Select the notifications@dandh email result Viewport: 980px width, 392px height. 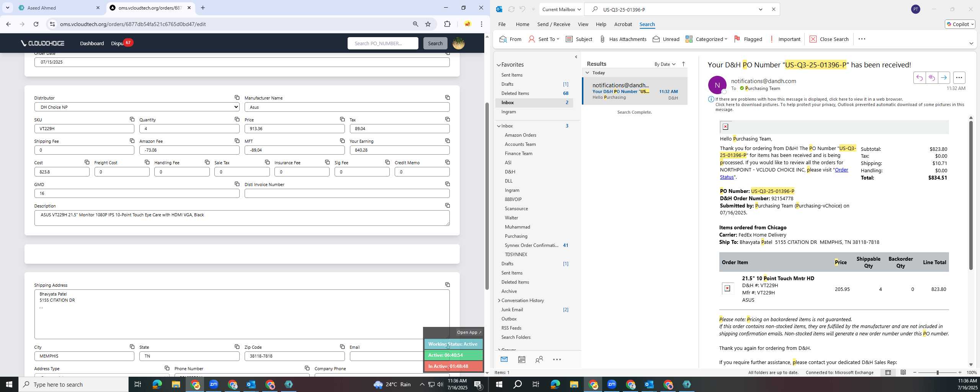pos(635,91)
